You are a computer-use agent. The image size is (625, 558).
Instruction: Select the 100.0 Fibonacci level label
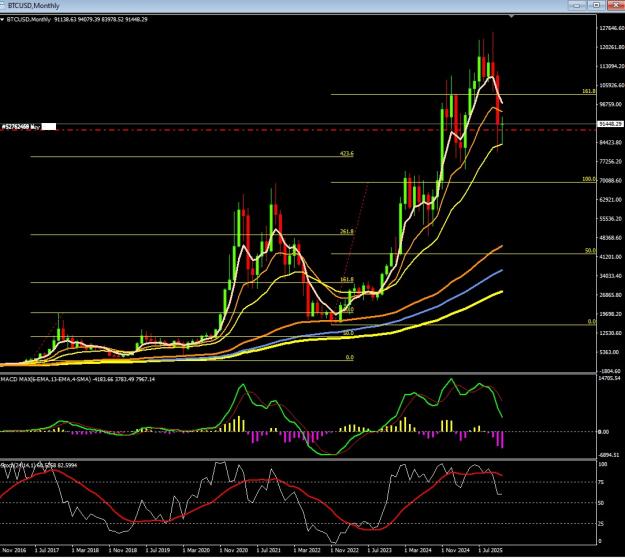tap(589, 179)
